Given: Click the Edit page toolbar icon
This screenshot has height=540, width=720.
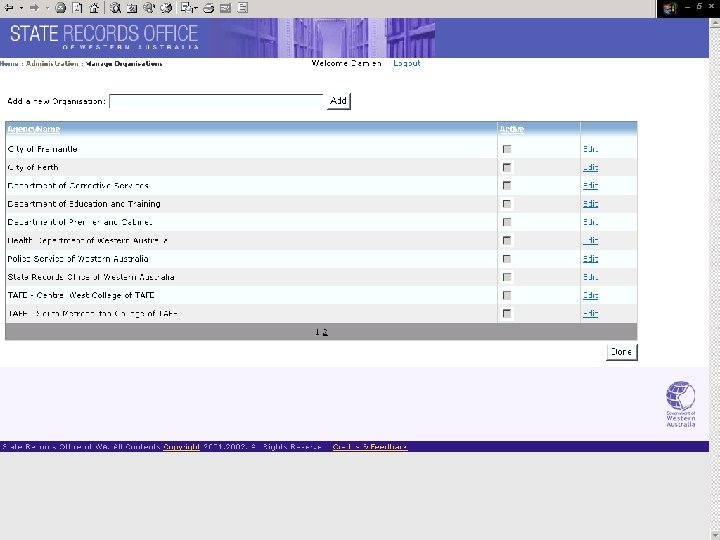Looking at the screenshot, I should pyautogui.click(x=225, y=8).
